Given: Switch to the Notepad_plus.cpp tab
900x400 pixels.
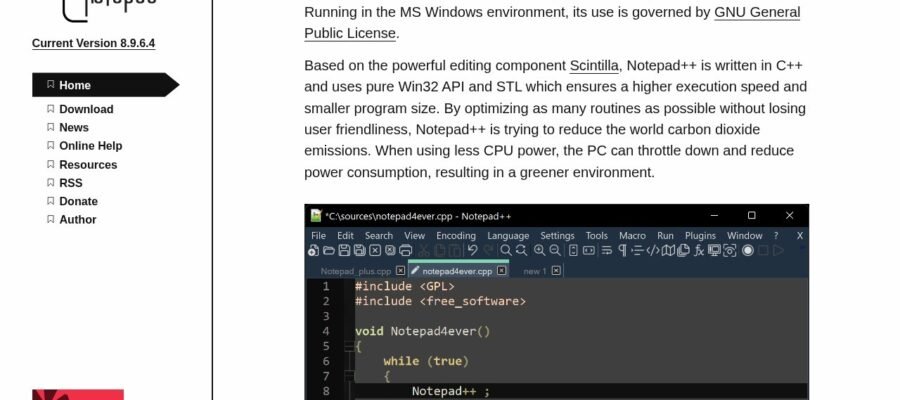Looking at the screenshot, I should coord(355,271).
